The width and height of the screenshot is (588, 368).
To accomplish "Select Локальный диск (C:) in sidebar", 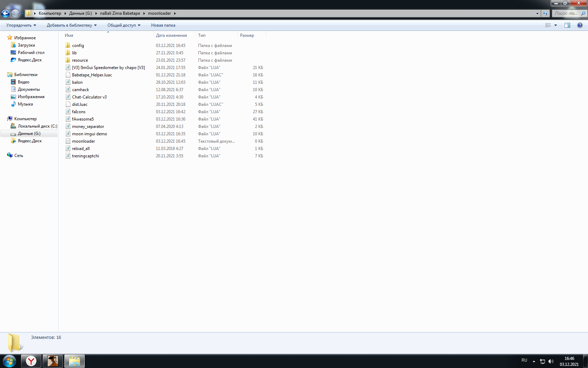I will click(x=37, y=126).
